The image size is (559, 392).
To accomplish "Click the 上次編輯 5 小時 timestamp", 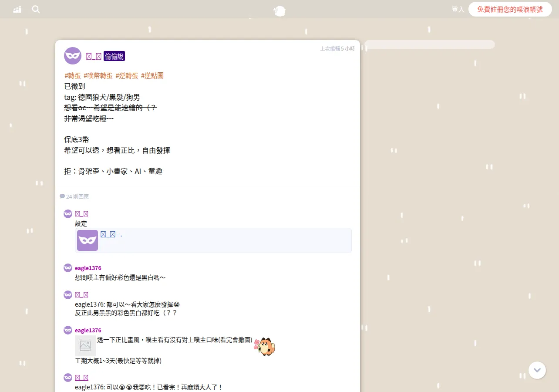I will pyautogui.click(x=337, y=49).
